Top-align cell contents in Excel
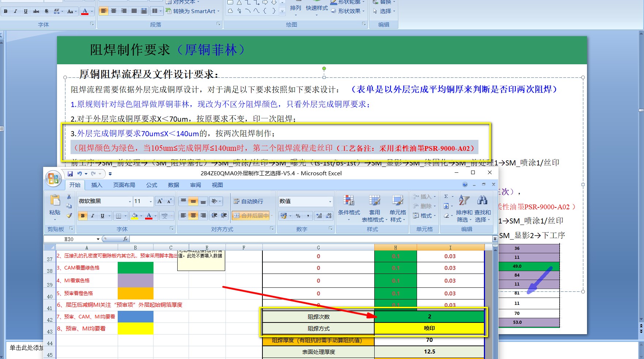This screenshot has width=644, height=359. click(183, 201)
